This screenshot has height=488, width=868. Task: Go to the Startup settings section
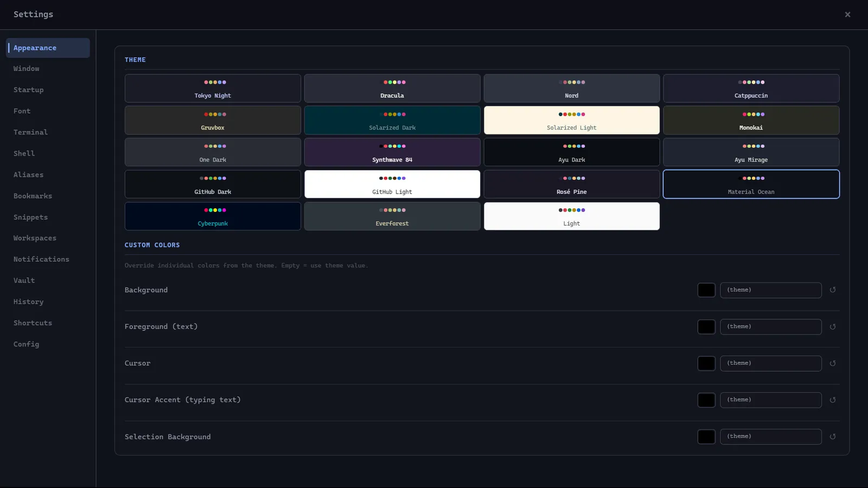tap(48, 90)
